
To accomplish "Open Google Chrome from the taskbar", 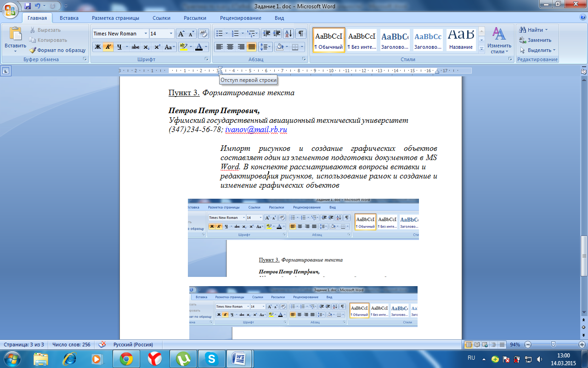I will click(x=126, y=358).
